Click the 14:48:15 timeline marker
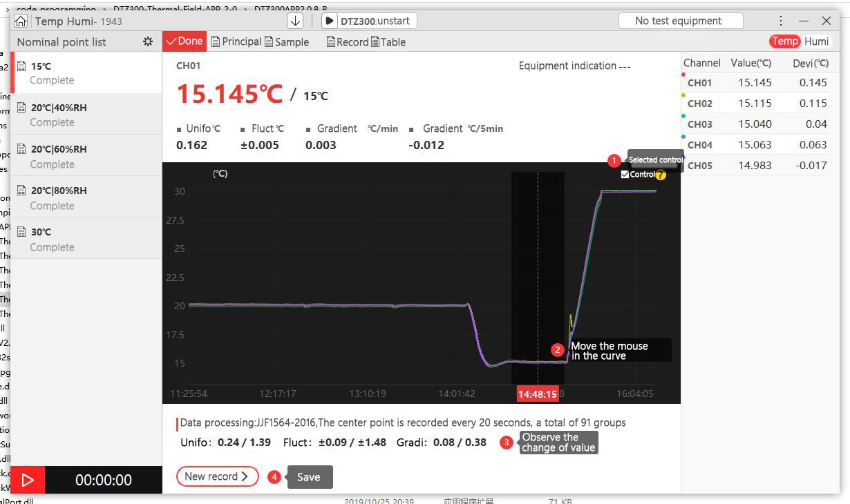This screenshot has width=850, height=504. click(x=537, y=394)
